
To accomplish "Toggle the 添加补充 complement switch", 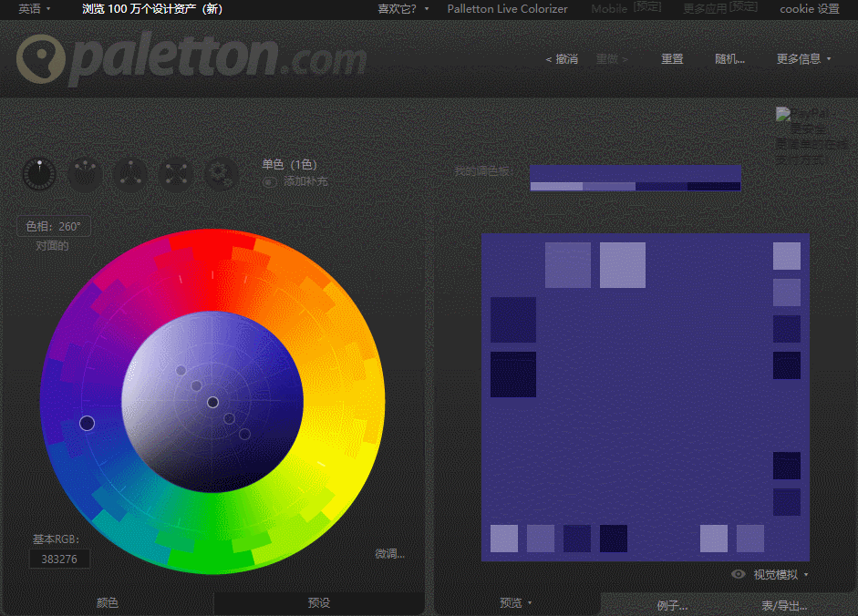I will click(x=269, y=181).
